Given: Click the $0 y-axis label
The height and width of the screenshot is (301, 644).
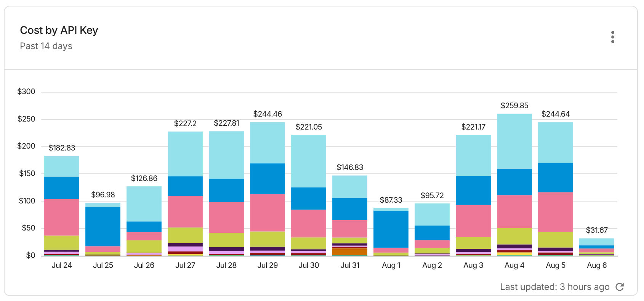Looking at the screenshot, I should coord(30,255).
